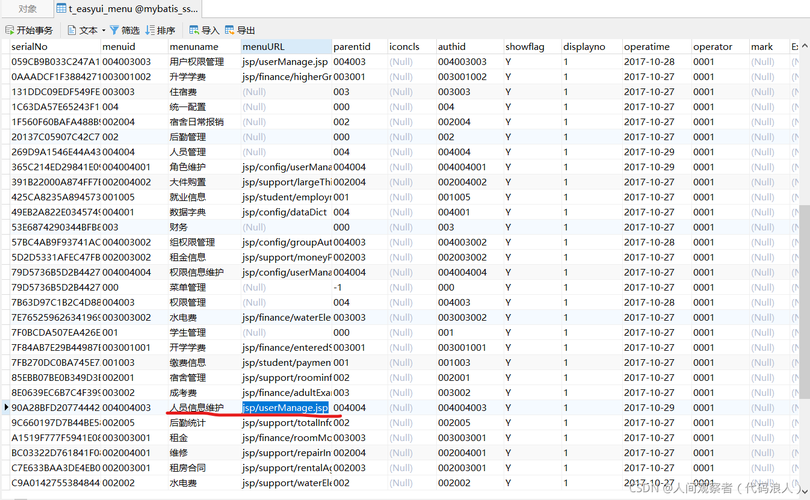Select menuname cell 开学学费
This screenshot has width=810, height=500.
click(205, 347)
